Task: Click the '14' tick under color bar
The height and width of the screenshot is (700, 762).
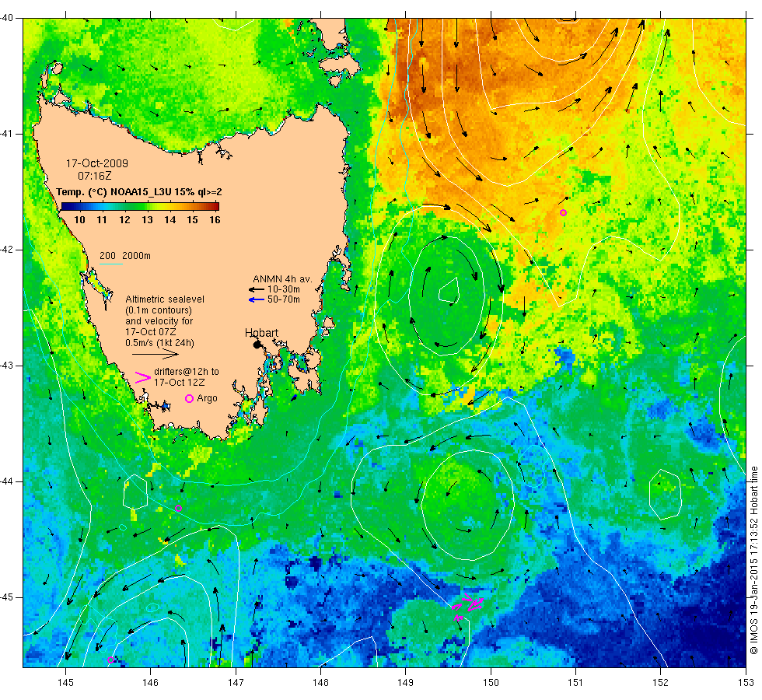Action: [x=170, y=219]
